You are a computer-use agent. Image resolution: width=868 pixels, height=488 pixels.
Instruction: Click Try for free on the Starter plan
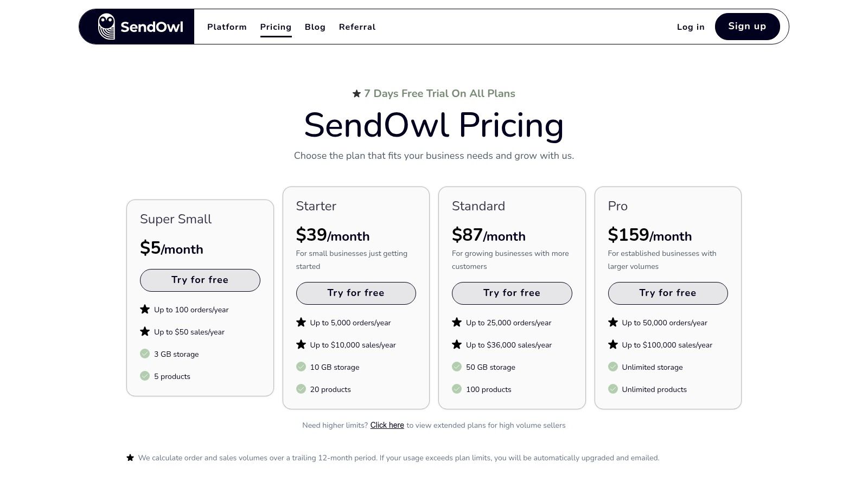(355, 293)
